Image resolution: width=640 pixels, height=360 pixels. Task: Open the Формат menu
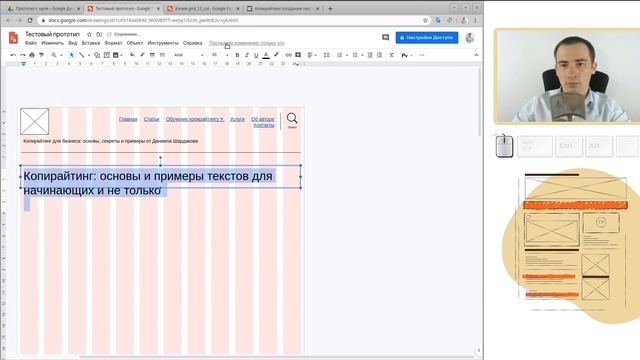[113, 43]
